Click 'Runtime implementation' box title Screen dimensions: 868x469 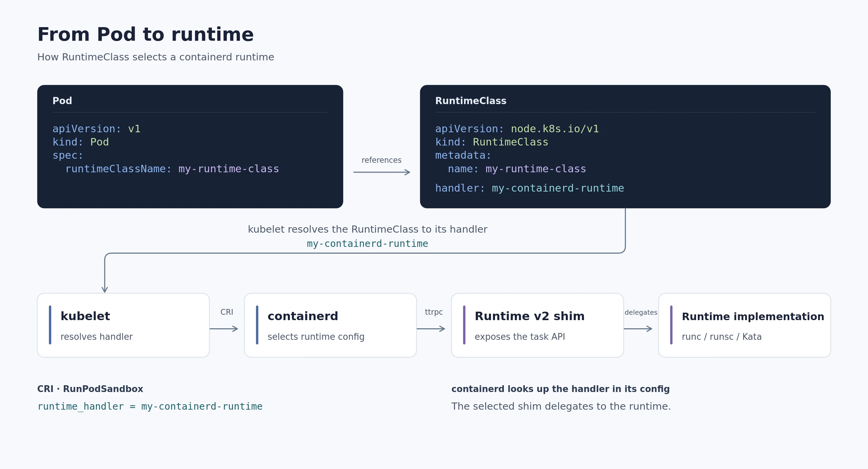pyautogui.click(x=753, y=316)
